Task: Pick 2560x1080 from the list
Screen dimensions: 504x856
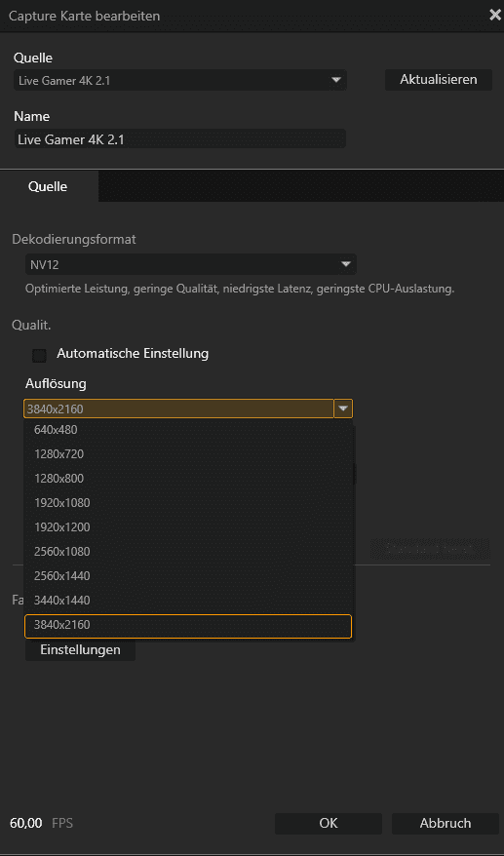Action: (188, 552)
